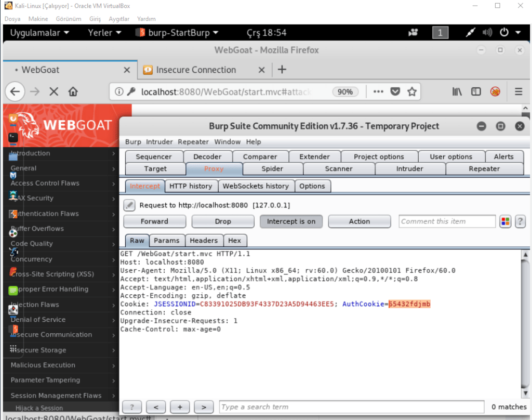Open the Firefox library icon

pos(457,92)
